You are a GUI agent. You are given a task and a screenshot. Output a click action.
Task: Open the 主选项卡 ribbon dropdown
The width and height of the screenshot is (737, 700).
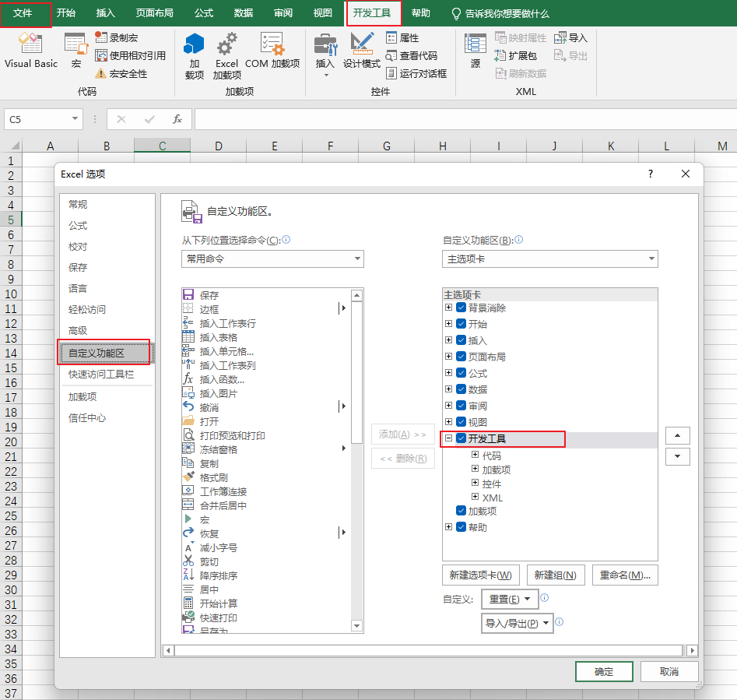[x=549, y=259]
